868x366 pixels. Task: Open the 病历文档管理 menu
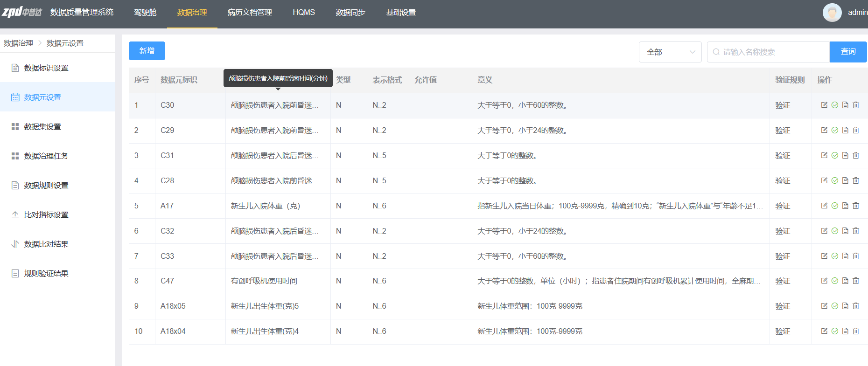click(250, 13)
